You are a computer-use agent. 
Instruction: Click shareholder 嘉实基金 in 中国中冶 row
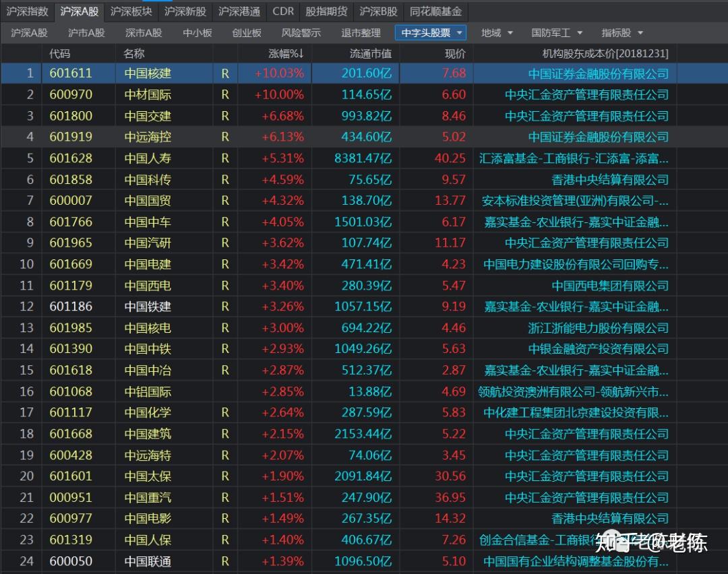coord(576,371)
